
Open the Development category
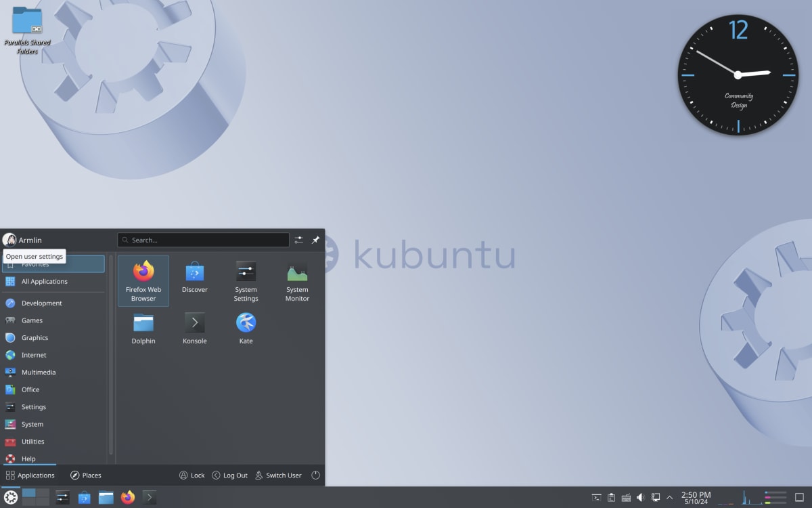pos(53,303)
